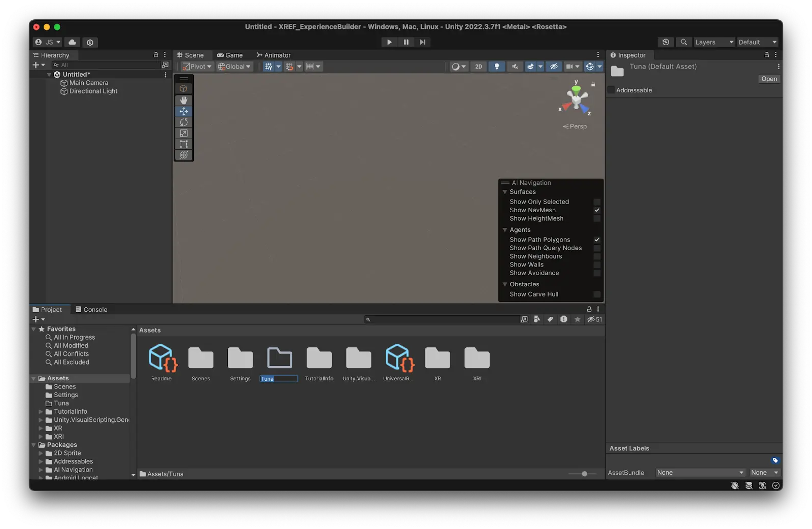Toggle the 2D view button
The image size is (812, 529).
(x=479, y=67)
